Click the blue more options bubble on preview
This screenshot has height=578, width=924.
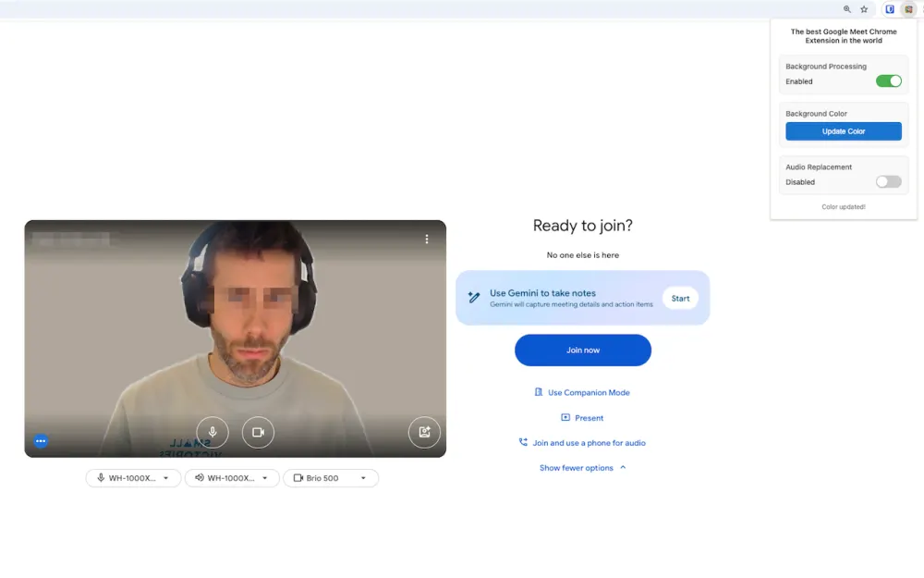tap(41, 440)
